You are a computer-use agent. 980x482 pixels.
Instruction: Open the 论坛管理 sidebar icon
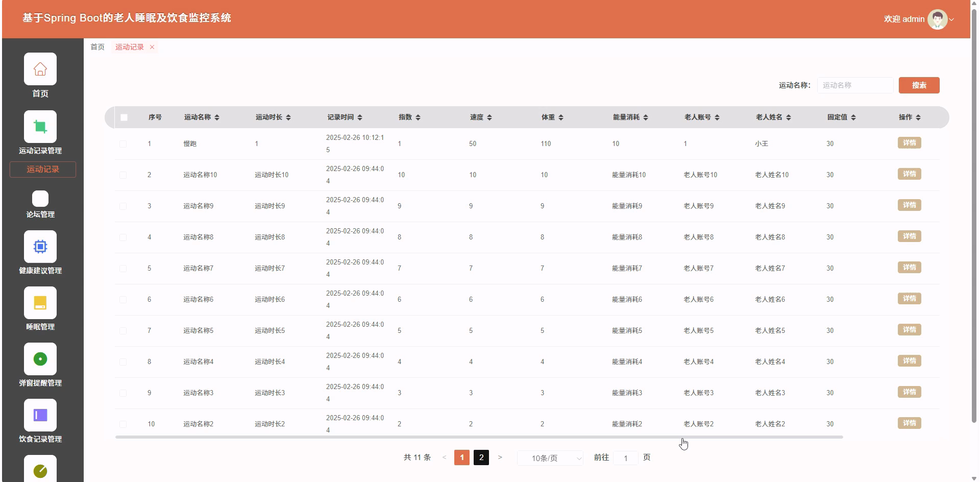tap(40, 199)
